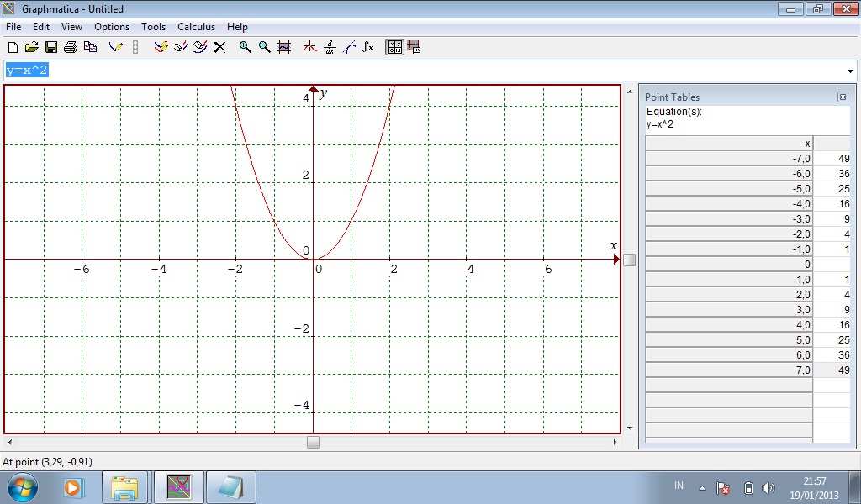Copy graphs to clipboard

pos(90,47)
